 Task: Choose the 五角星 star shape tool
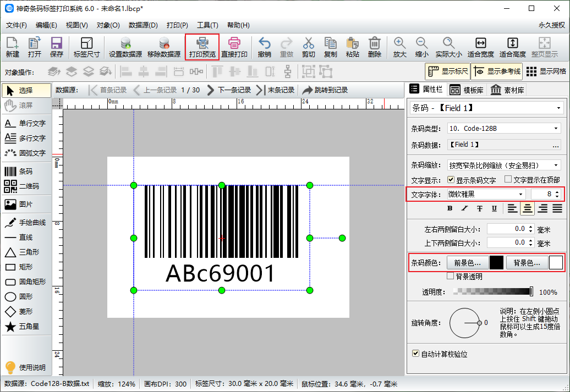pyautogui.click(x=25, y=327)
